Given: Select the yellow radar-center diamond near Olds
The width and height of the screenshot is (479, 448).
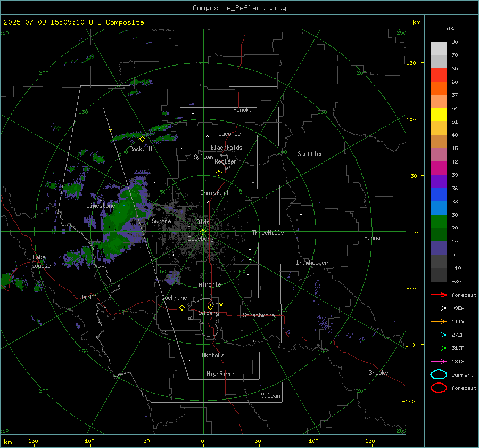Looking at the screenshot, I should pos(203,232).
